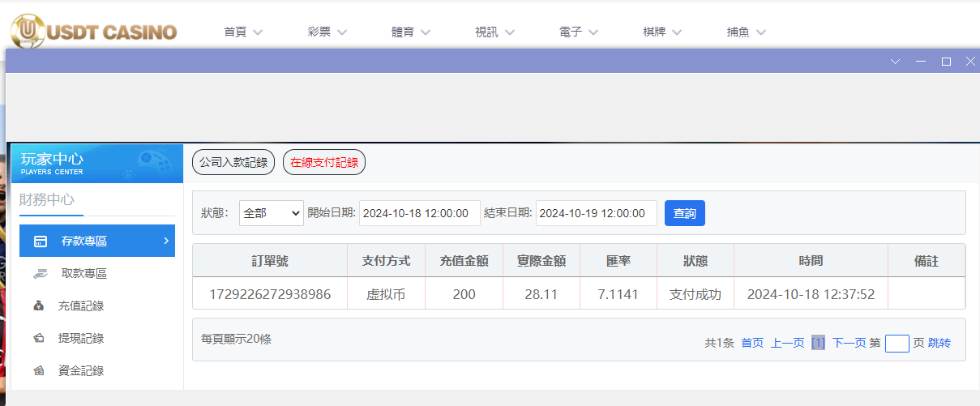Click the 提現記錄 wallet icon

point(39,339)
